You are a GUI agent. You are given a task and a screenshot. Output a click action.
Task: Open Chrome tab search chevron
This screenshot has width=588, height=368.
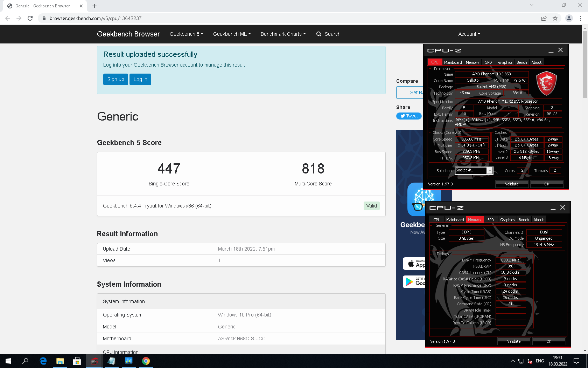(x=532, y=5)
